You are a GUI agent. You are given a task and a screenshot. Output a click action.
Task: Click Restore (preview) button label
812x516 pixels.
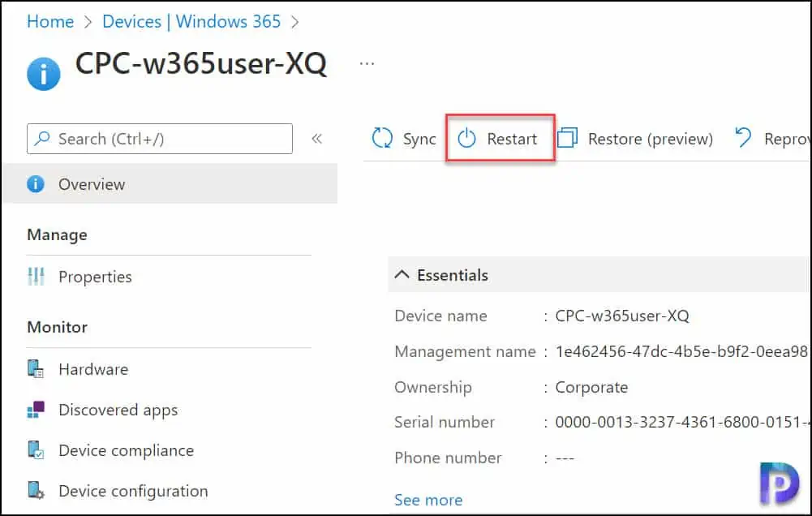coord(651,139)
